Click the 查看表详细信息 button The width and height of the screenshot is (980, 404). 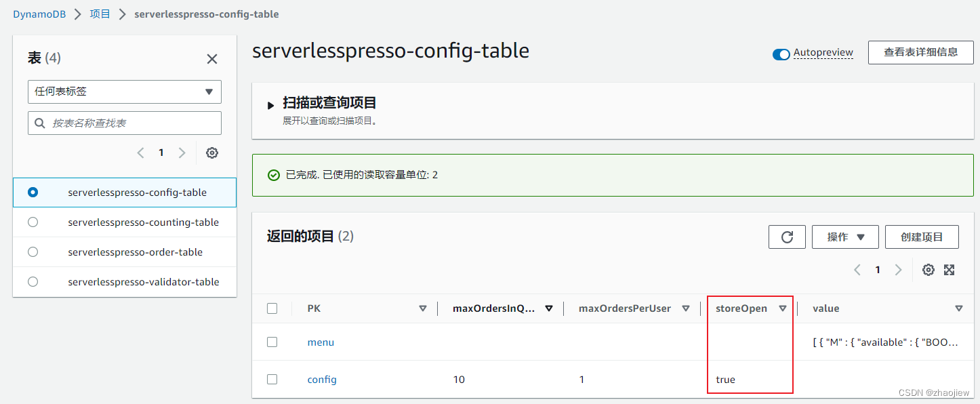point(920,52)
